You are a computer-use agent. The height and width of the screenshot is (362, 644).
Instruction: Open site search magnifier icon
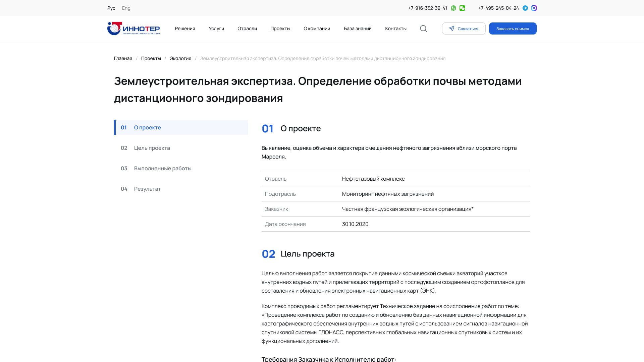pos(423,28)
